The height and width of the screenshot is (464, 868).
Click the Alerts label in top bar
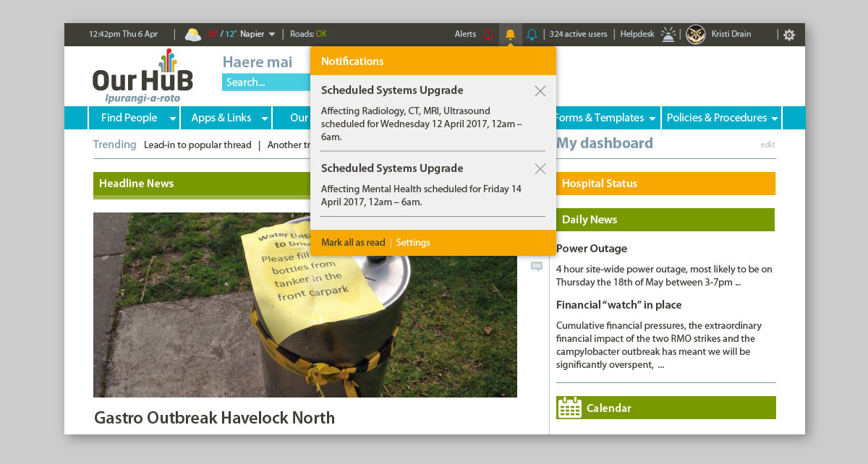click(x=465, y=34)
